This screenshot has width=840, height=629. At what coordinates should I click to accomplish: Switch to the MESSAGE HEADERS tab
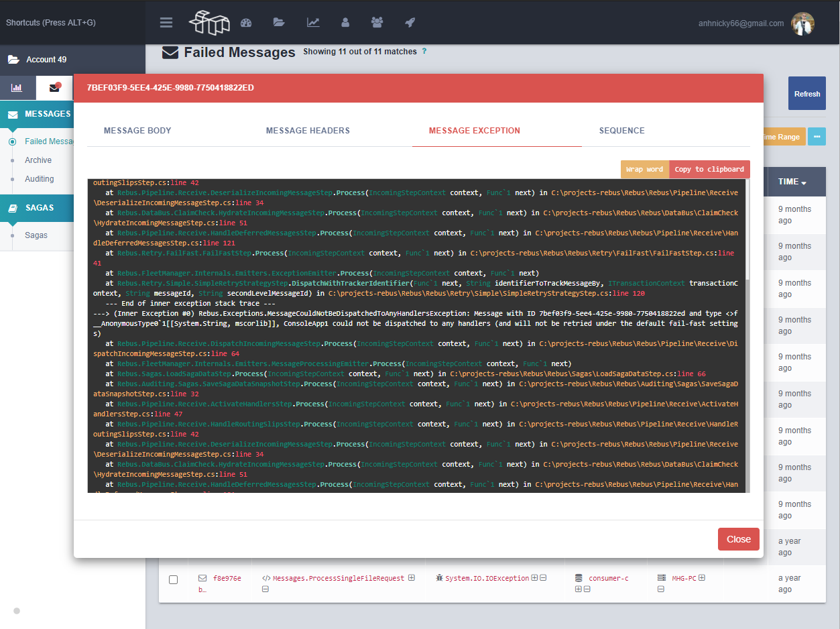pos(308,131)
